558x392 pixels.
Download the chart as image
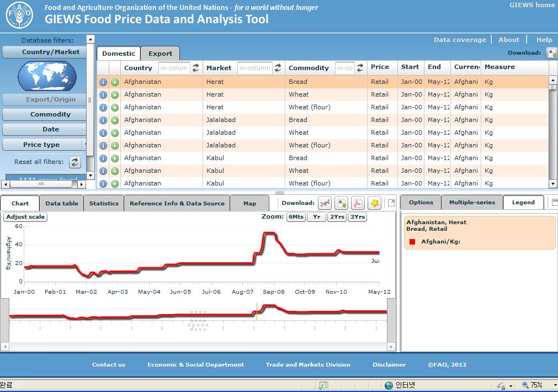(325, 203)
